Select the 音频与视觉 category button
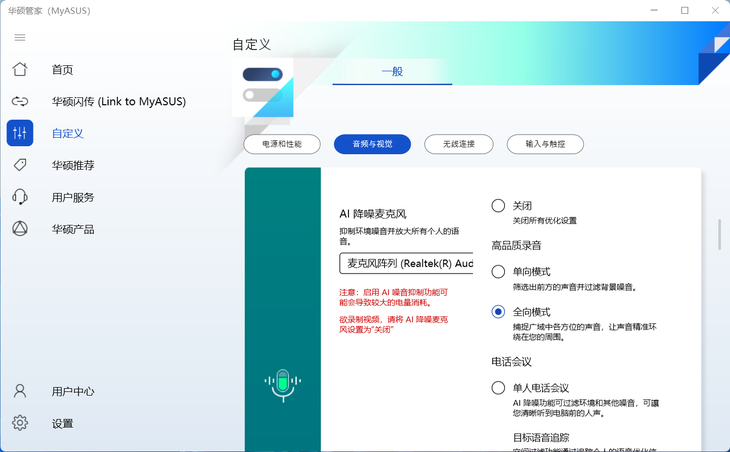 tap(372, 144)
